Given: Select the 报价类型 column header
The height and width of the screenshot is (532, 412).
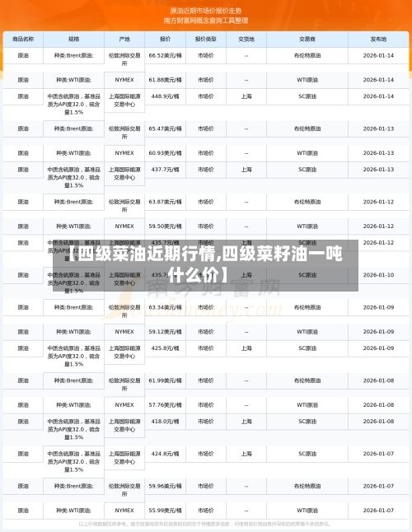Looking at the screenshot, I should [206, 40].
